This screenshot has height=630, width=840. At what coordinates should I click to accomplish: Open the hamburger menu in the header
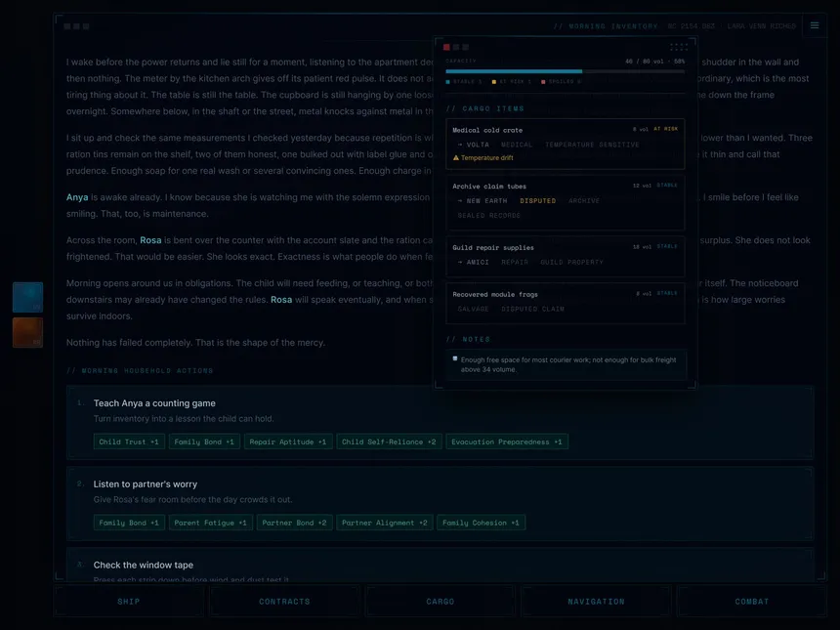coord(815,25)
